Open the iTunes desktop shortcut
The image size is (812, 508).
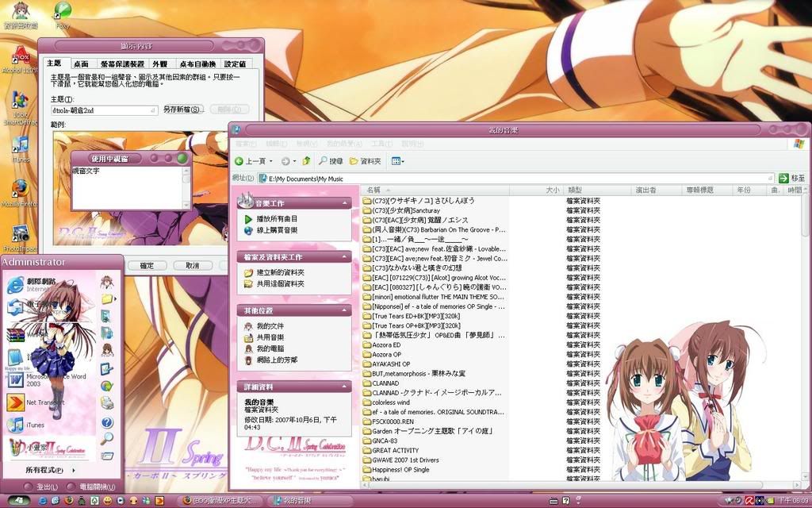(x=21, y=149)
